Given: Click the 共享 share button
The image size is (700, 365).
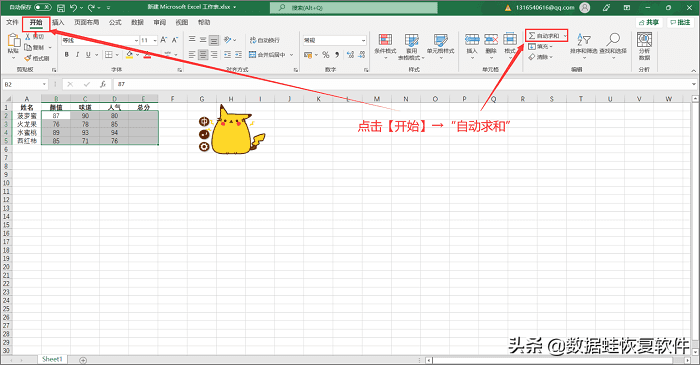Looking at the screenshot, I should (649, 22).
